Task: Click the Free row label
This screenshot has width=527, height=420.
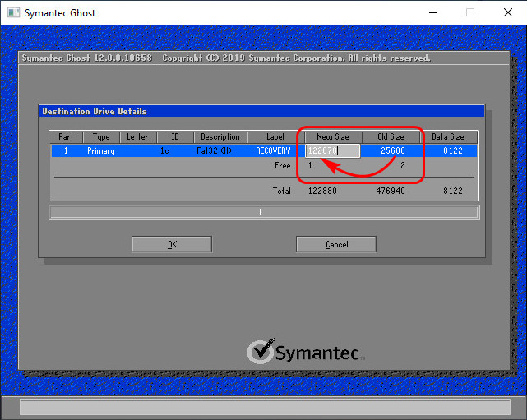Action: pyautogui.click(x=282, y=166)
